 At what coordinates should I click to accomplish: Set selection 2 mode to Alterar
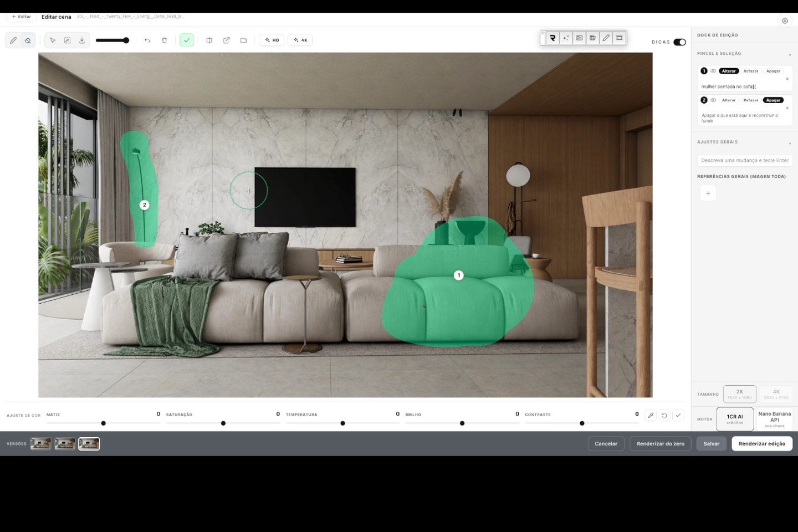729,100
